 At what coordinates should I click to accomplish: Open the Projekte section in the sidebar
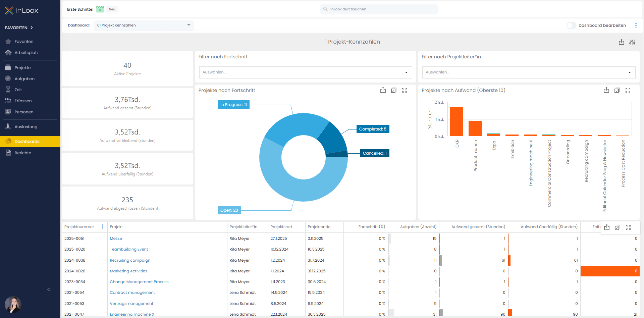(x=22, y=67)
